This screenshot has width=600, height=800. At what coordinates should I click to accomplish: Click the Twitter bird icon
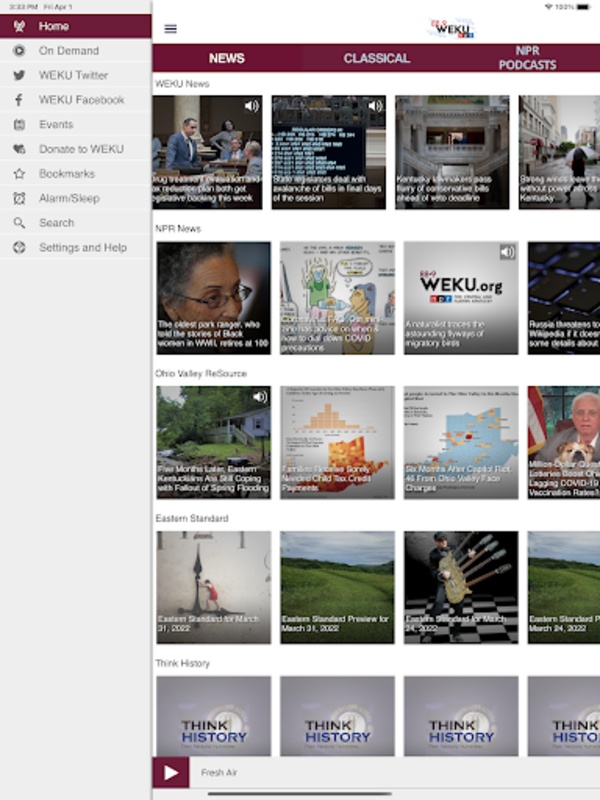19,75
